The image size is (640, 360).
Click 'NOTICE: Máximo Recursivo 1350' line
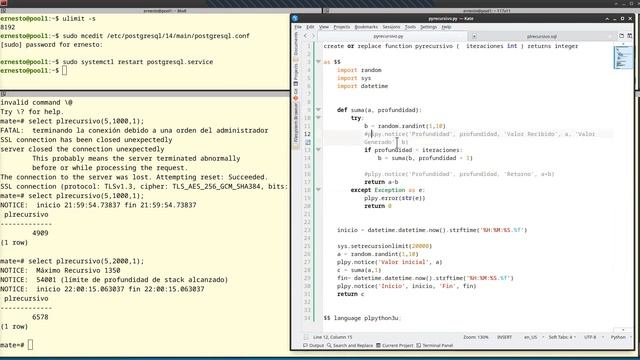(x=60, y=270)
